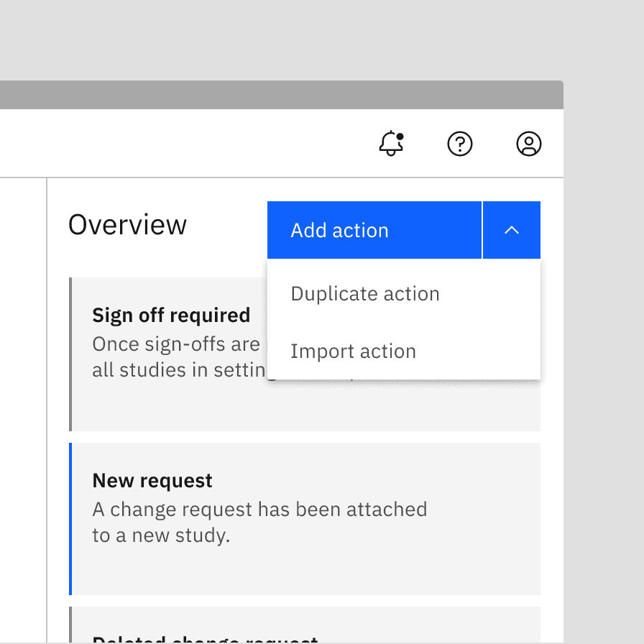The height and width of the screenshot is (644, 644).
Task: Get assistance using the help icon
Action: coord(460,144)
